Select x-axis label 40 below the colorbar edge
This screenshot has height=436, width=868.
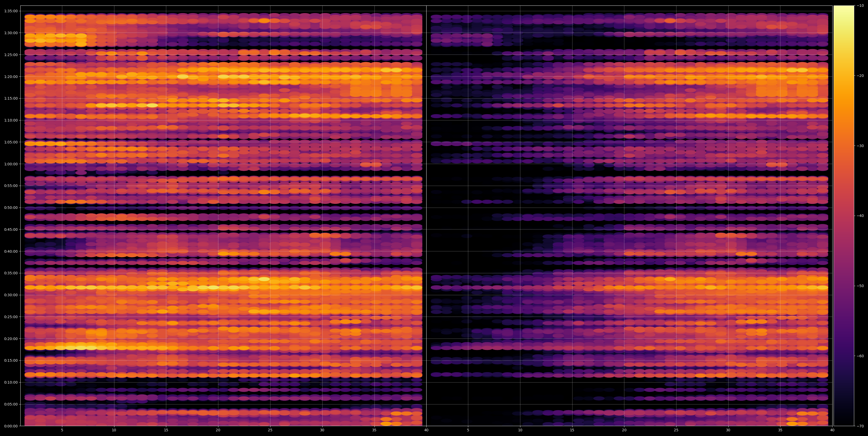(x=832, y=430)
